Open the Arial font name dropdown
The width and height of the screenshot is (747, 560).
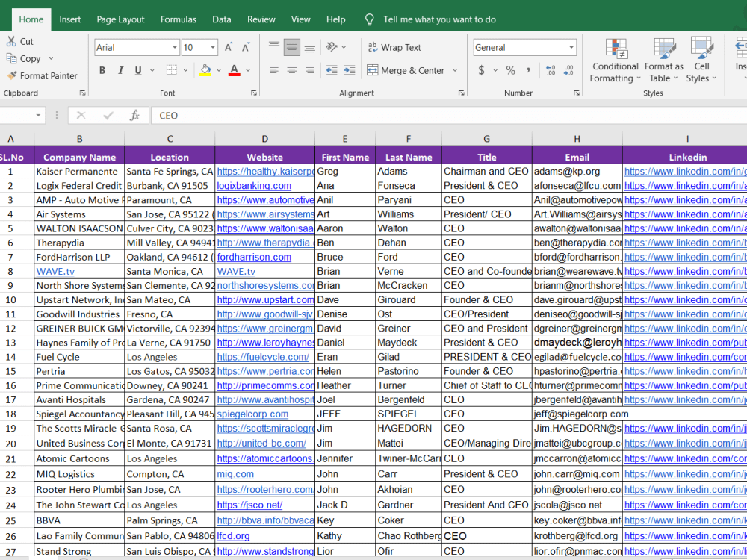click(174, 47)
